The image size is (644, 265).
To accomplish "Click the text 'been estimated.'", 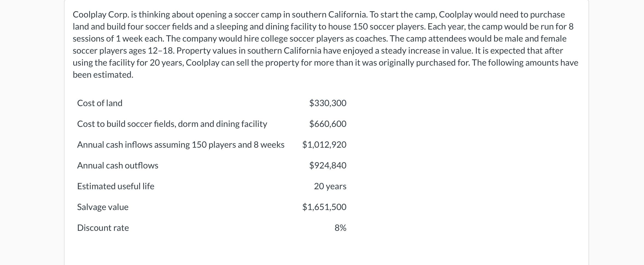I will [x=103, y=75].
